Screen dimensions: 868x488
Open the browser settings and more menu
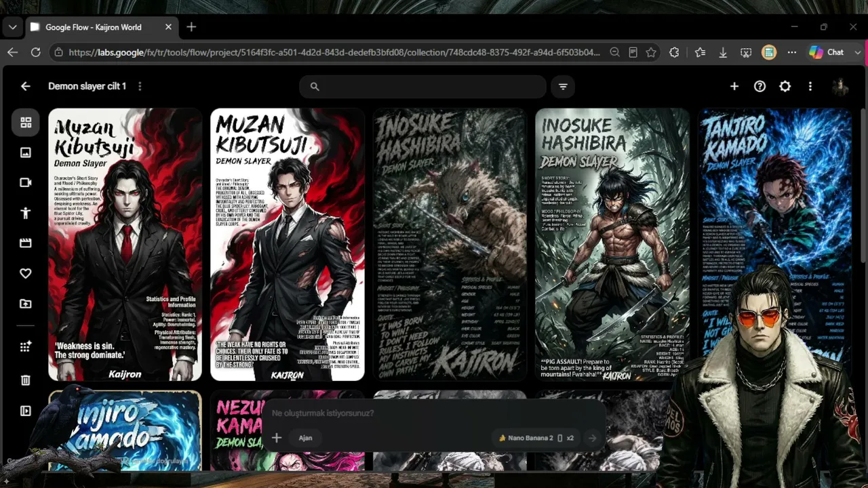(x=792, y=52)
